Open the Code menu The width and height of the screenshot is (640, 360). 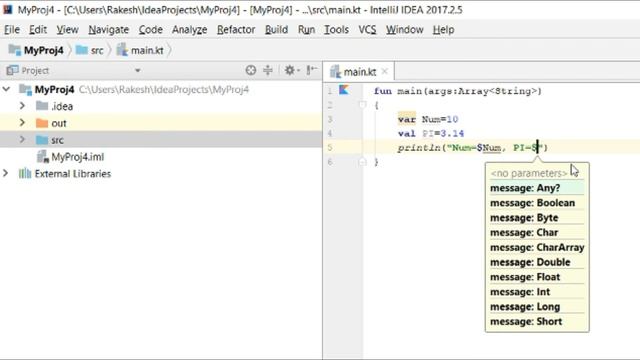point(151,30)
